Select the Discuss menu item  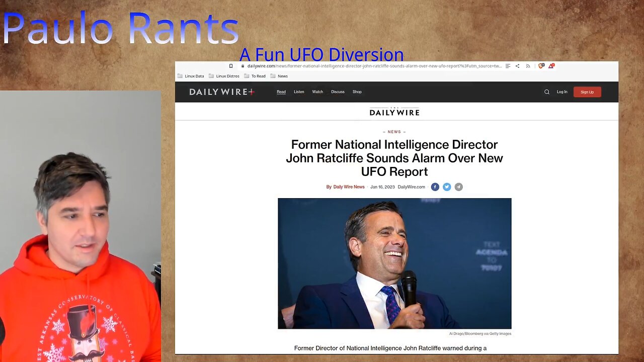(338, 92)
